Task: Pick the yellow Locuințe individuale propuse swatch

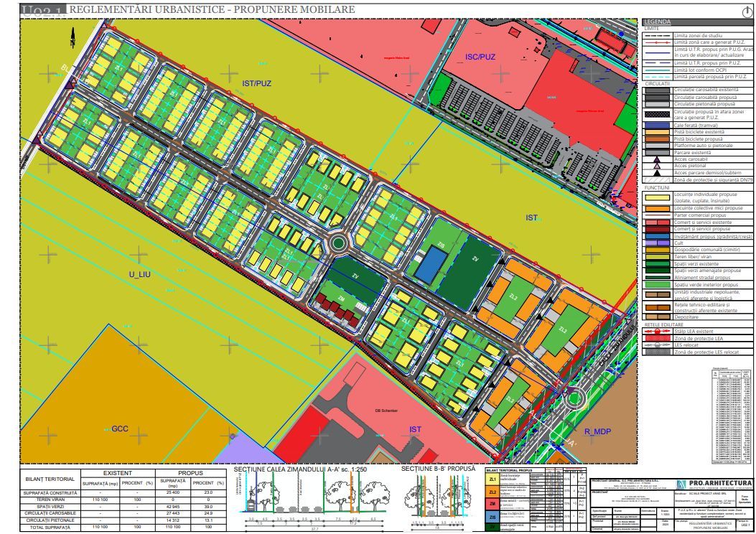Action: (x=656, y=196)
